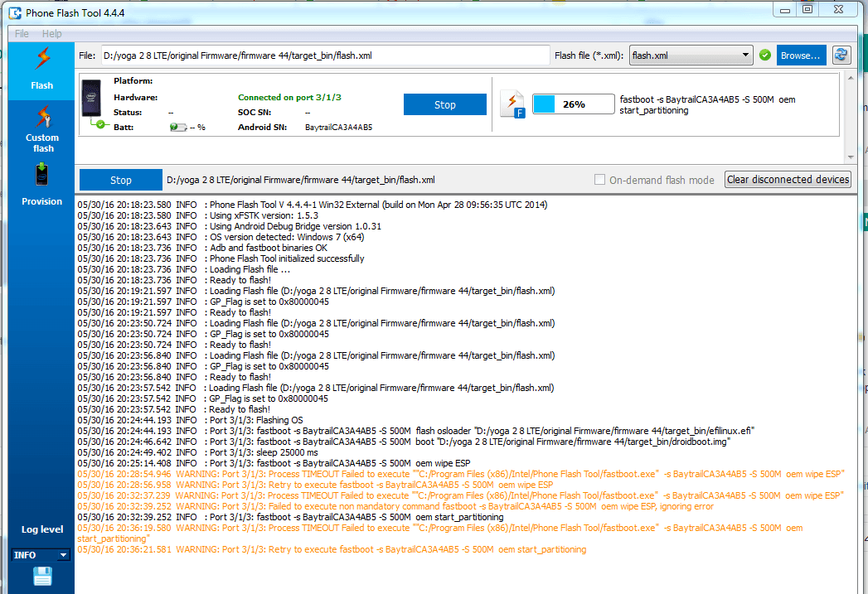Expand the Flash file flash.xml dropdown
The height and width of the screenshot is (594, 868).
coord(691,56)
